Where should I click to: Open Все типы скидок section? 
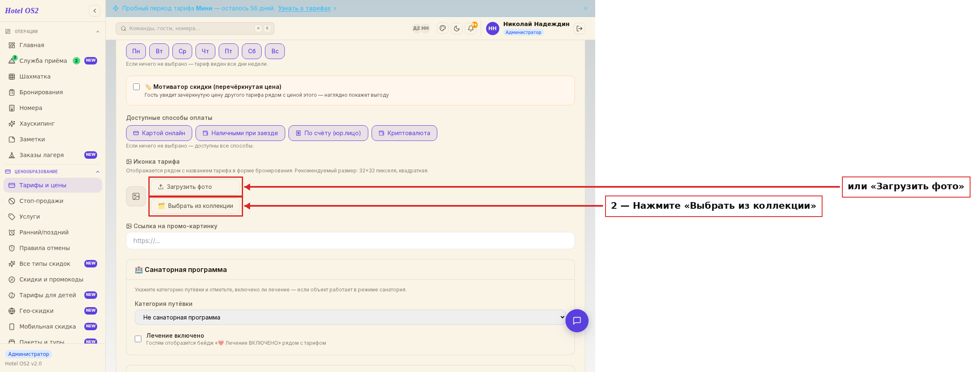pyautogui.click(x=52, y=264)
